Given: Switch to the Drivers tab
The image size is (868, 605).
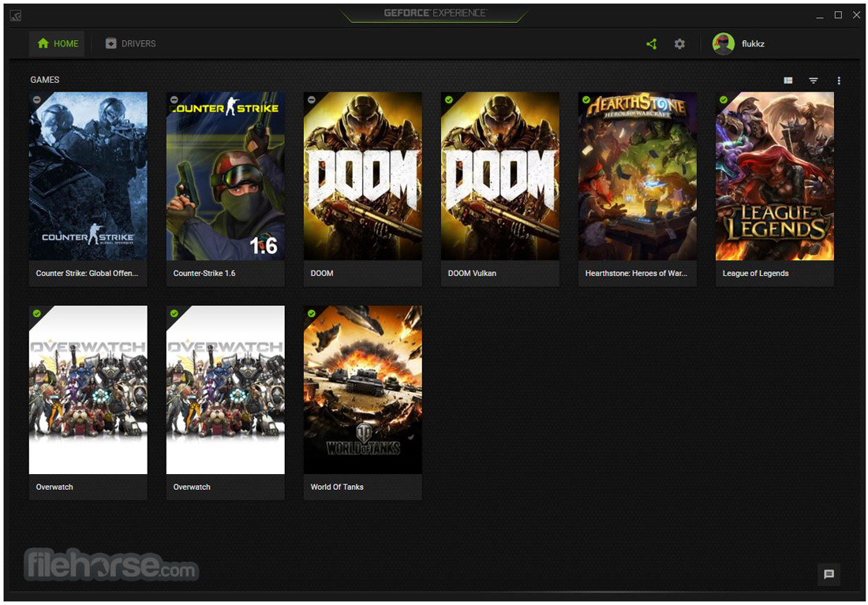Looking at the screenshot, I should coord(131,43).
